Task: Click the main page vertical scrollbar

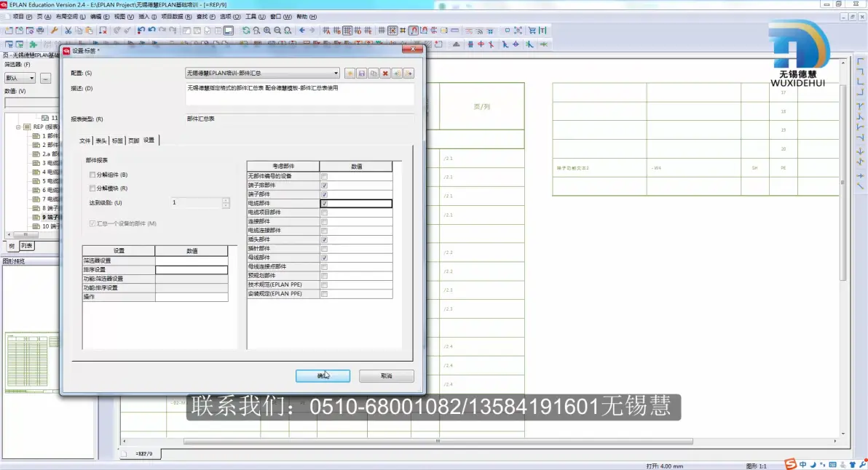Action: [843, 183]
